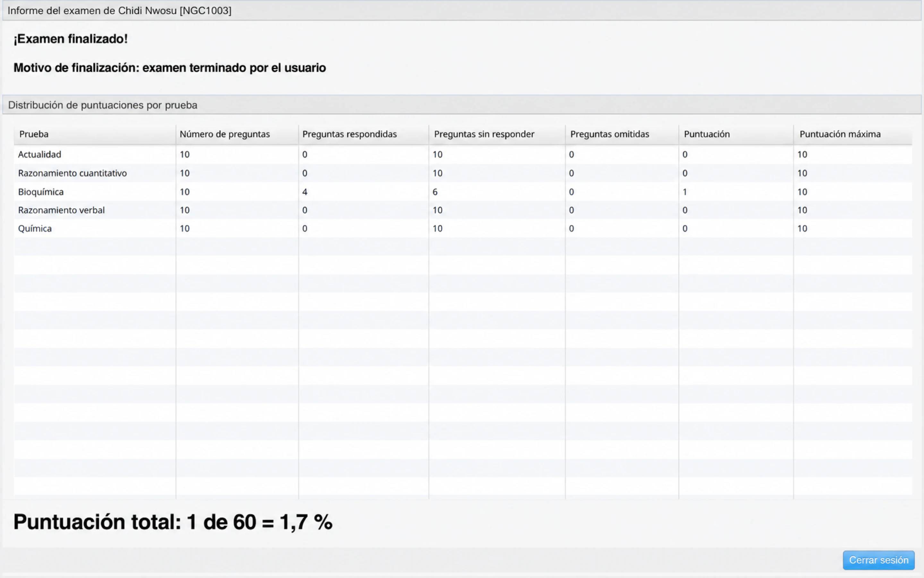Select the Razonamiento verbal row name

click(61, 210)
